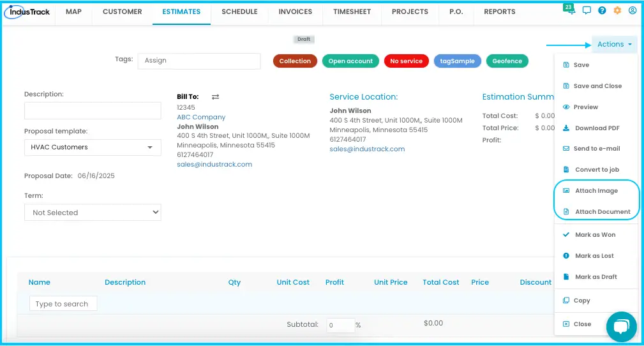Click the exclamation icon for Mark as Lost
644x346 pixels.
[x=566, y=255]
